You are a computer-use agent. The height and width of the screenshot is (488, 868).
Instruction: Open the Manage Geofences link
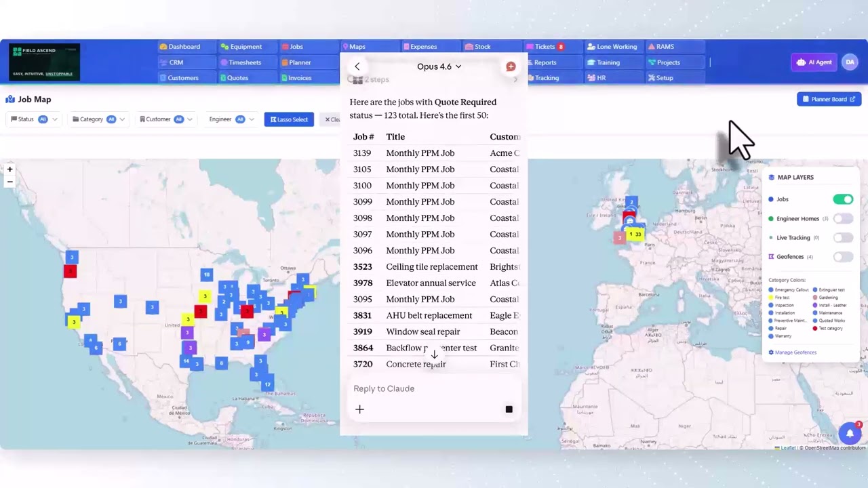[x=793, y=352]
